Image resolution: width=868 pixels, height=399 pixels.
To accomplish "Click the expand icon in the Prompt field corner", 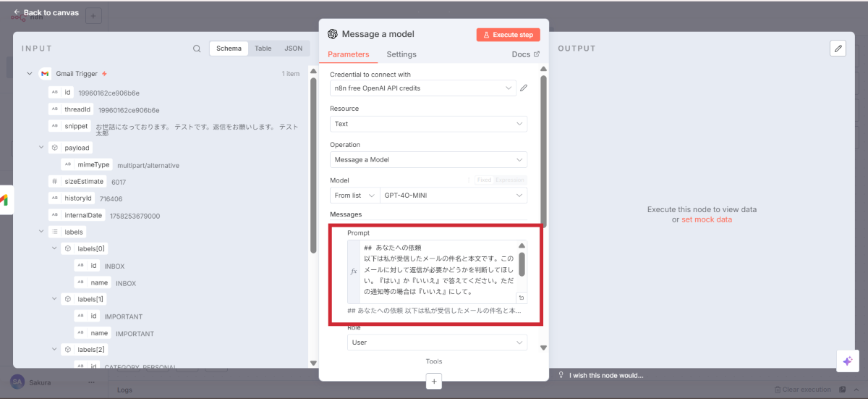I will point(521,298).
